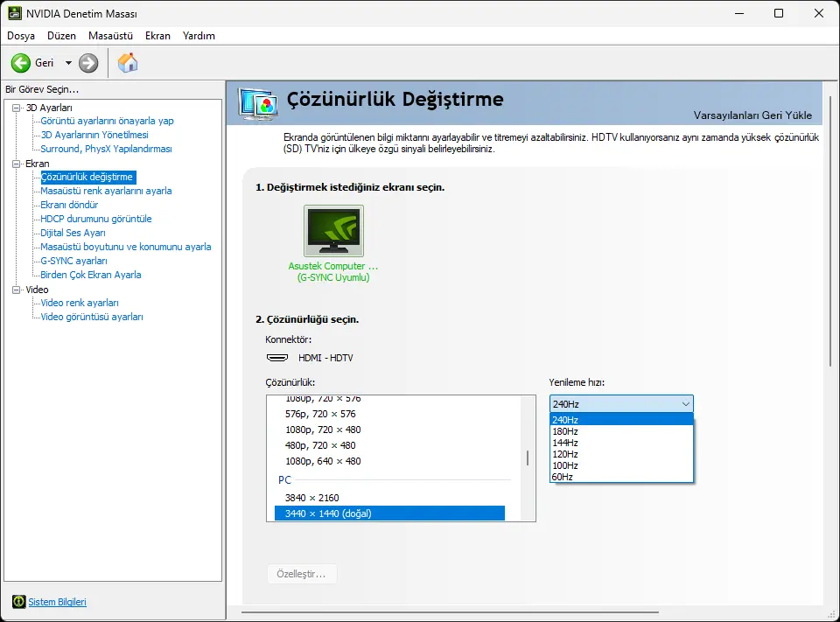Open Back history dropdown arrow
Screen dimensions: 840x622
[x=68, y=63]
